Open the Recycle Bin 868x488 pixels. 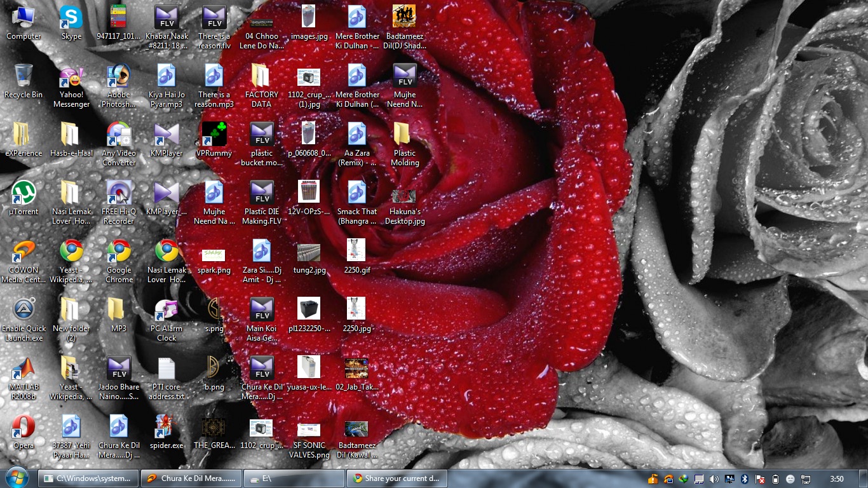click(x=24, y=76)
